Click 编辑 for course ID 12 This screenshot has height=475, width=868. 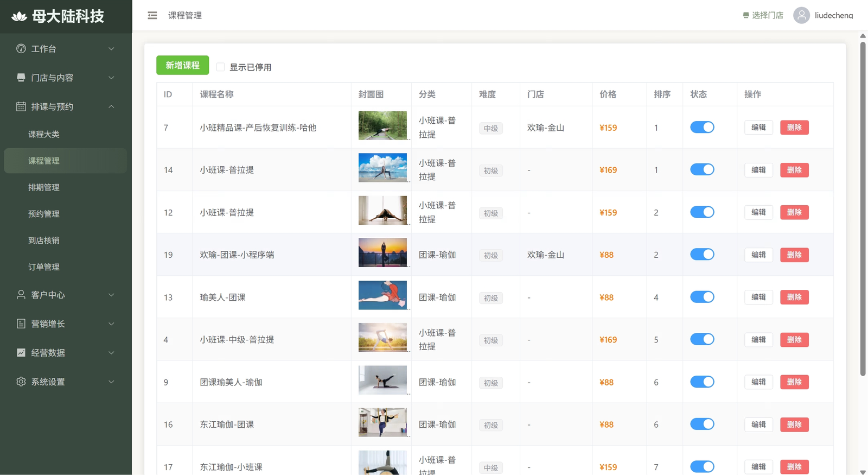(x=758, y=212)
